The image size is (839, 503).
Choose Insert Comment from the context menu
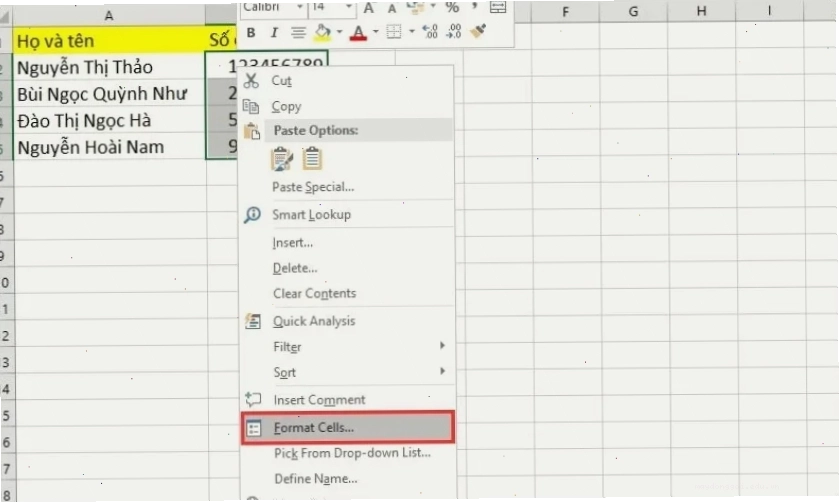tap(347, 400)
